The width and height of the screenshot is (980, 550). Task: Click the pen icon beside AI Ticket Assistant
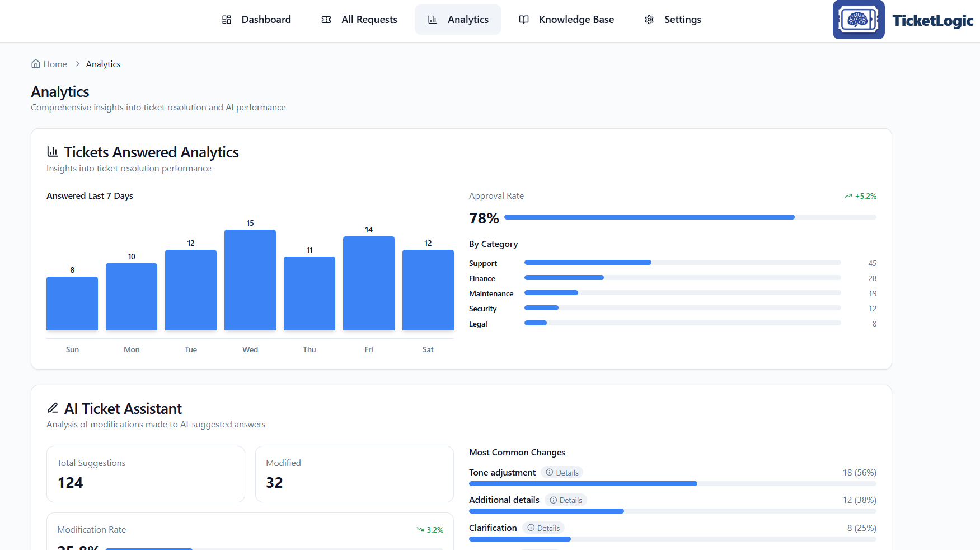click(53, 408)
